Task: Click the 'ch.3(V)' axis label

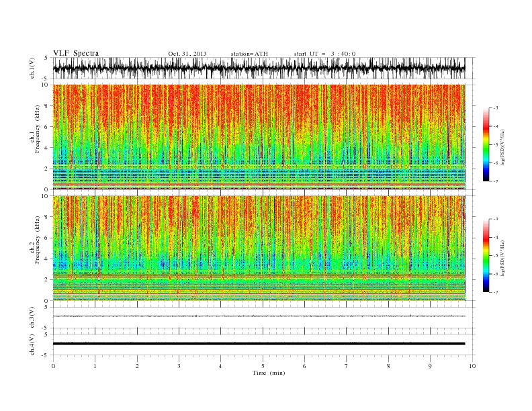Action: pos(32,318)
